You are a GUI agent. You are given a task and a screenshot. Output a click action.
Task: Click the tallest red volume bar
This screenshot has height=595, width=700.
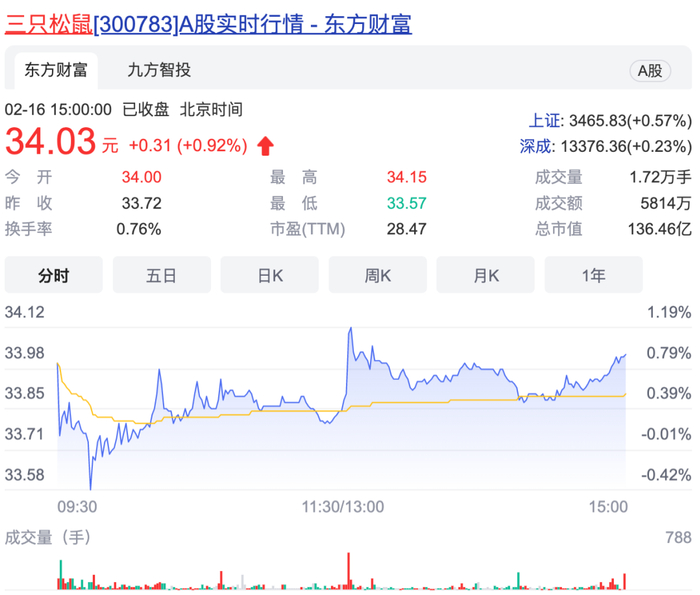click(349, 571)
